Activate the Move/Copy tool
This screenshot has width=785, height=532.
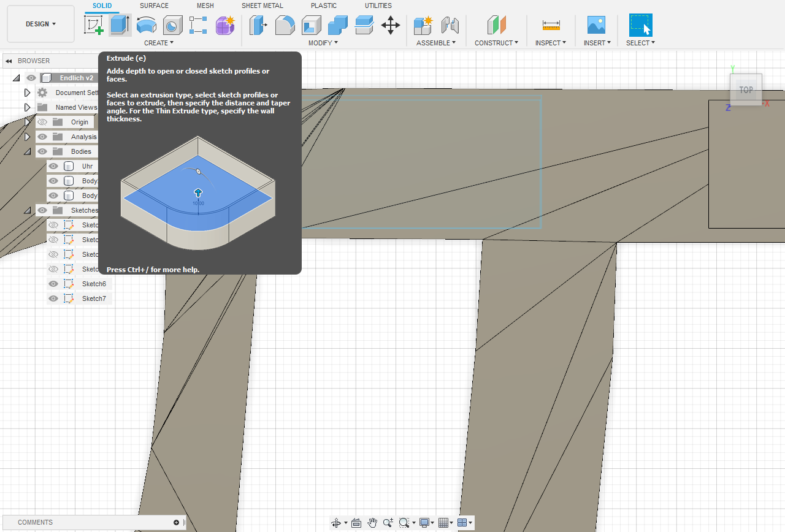tap(390, 25)
